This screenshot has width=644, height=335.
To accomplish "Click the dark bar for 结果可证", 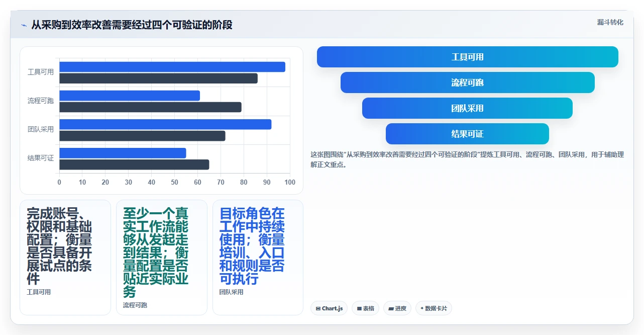I will [x=134, y=164].
